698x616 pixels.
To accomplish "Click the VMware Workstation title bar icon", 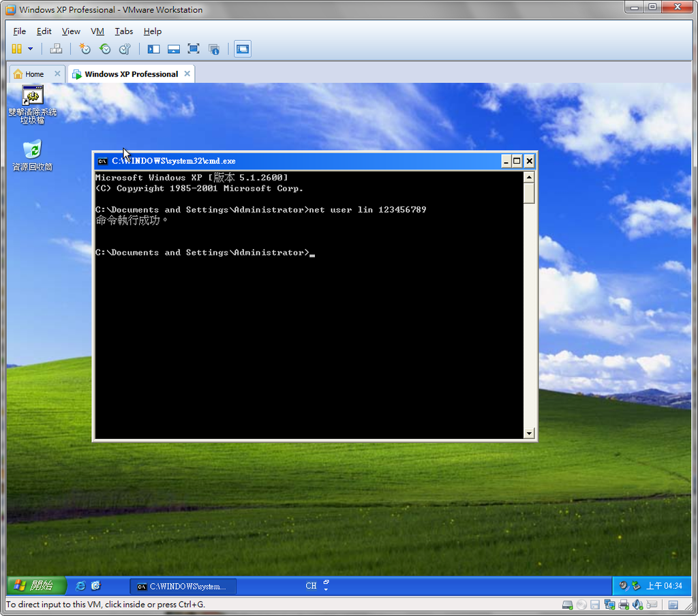I will tap(11, 10).
